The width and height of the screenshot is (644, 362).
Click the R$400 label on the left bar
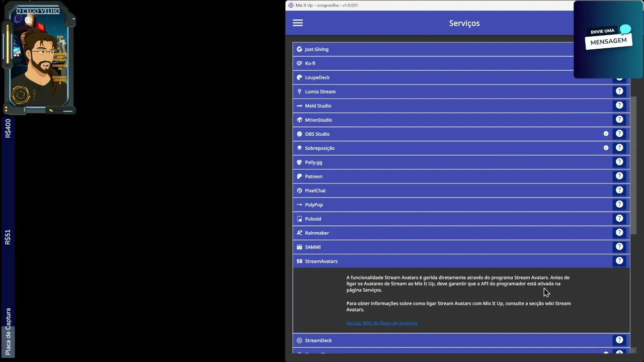[x=8, y=128]
